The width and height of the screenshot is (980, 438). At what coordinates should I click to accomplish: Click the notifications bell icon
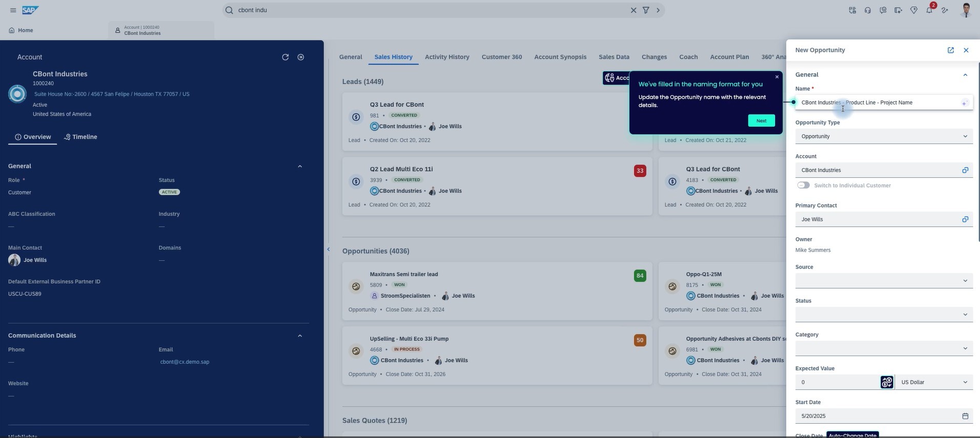(929, 10)
